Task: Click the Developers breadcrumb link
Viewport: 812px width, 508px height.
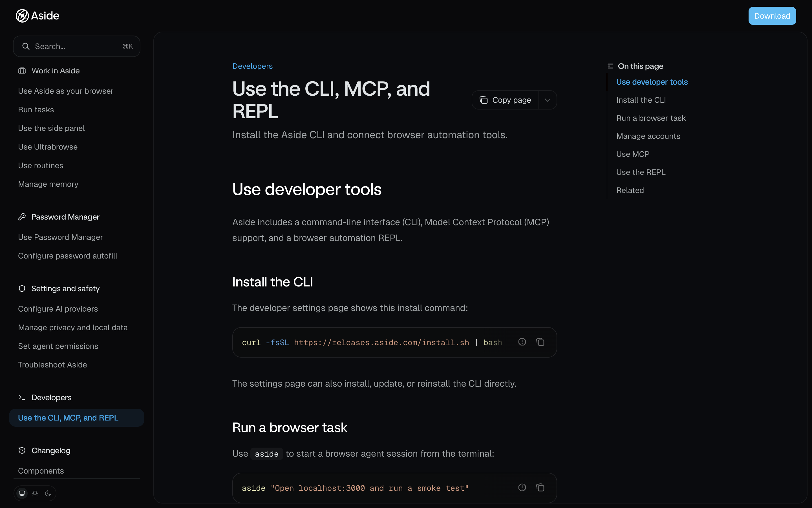Action: (x=252, y=66)
